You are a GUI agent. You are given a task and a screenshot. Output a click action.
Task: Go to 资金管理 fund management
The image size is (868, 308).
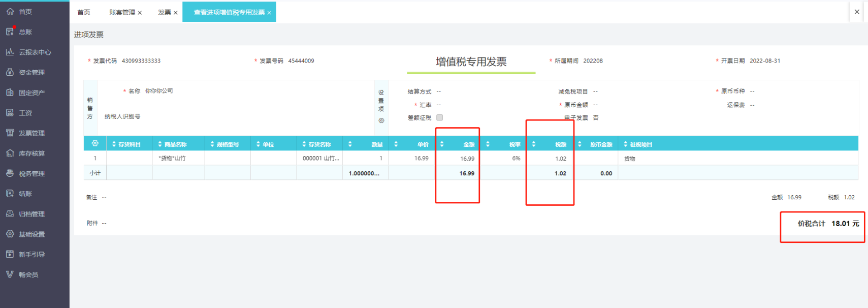click(x=31, y=72)
